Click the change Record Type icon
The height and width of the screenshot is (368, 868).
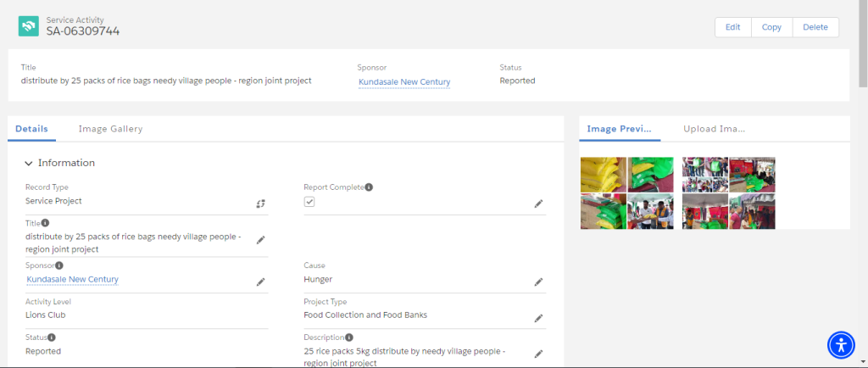tap(261, 204)
